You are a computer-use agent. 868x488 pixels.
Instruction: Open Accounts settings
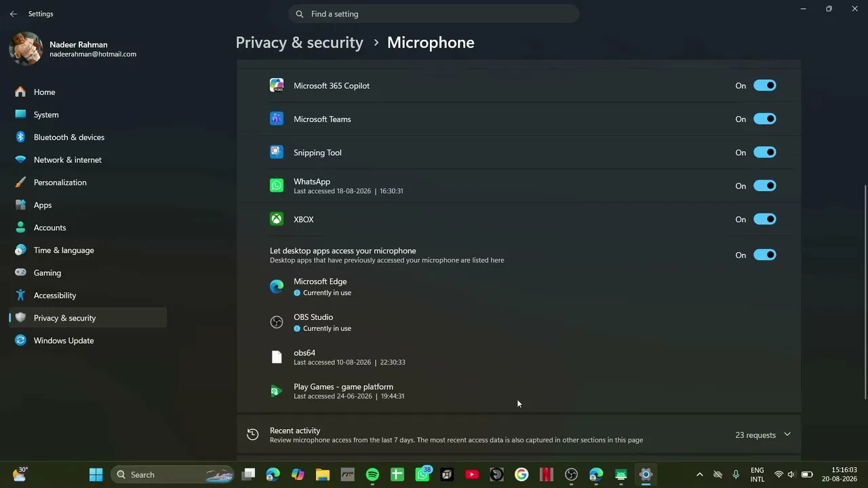pyautogui.click(x=87, y=228)
